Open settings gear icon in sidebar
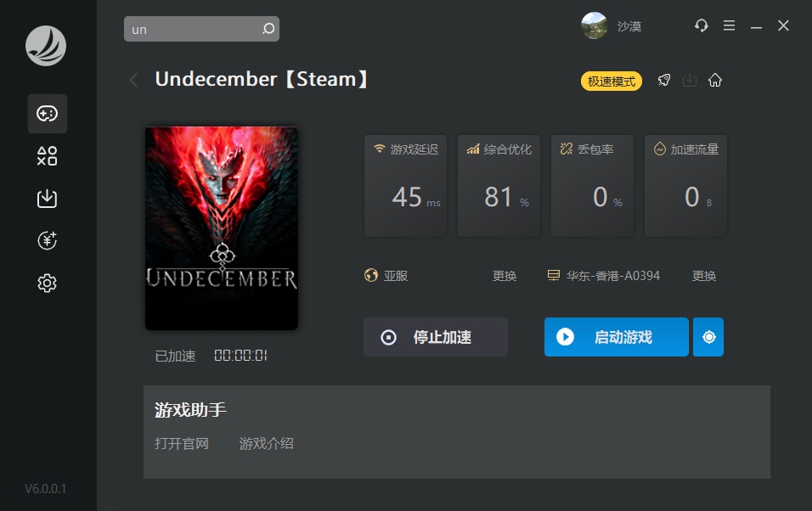 (47, 283)
